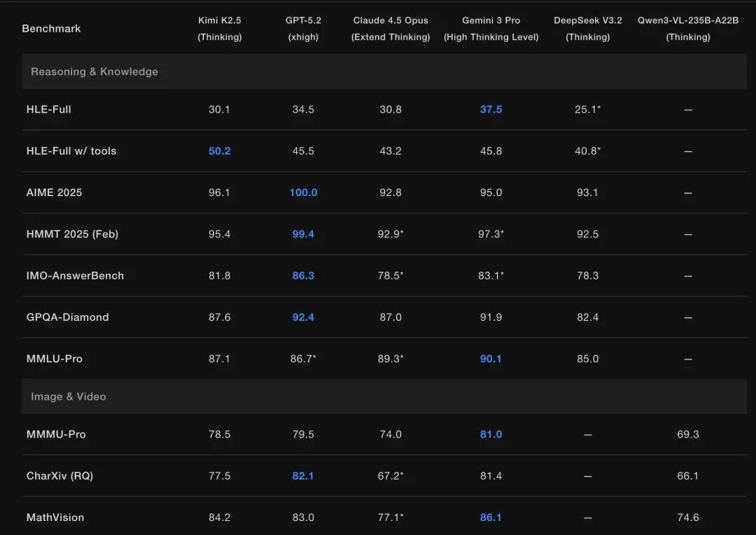Select the GPT-5.2 (xhigh) column header

303,29
